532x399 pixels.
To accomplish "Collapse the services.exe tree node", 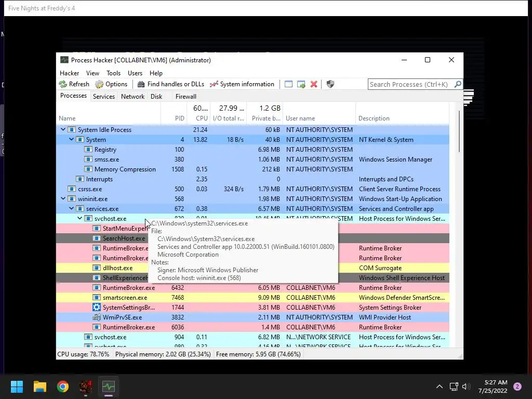I will (71, 208).
